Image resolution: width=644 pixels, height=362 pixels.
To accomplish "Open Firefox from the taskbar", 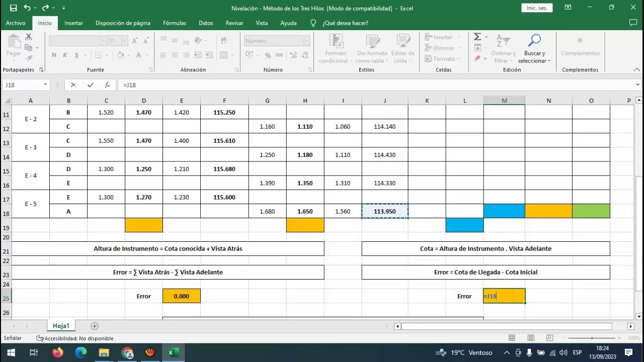I will [x=58, y=352].
